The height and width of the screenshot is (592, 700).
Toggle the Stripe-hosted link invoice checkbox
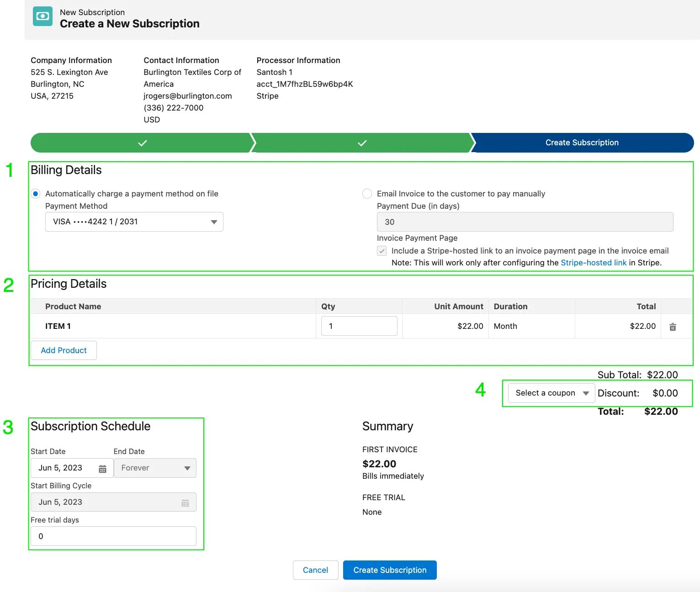click(x=382, y=251)
